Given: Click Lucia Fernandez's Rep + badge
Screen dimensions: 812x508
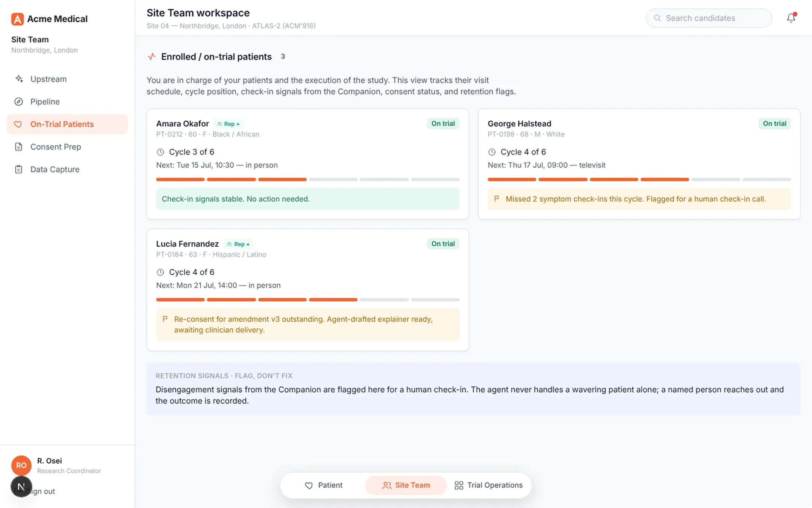Looking at the screenshot, I should [x=238, y=244].
